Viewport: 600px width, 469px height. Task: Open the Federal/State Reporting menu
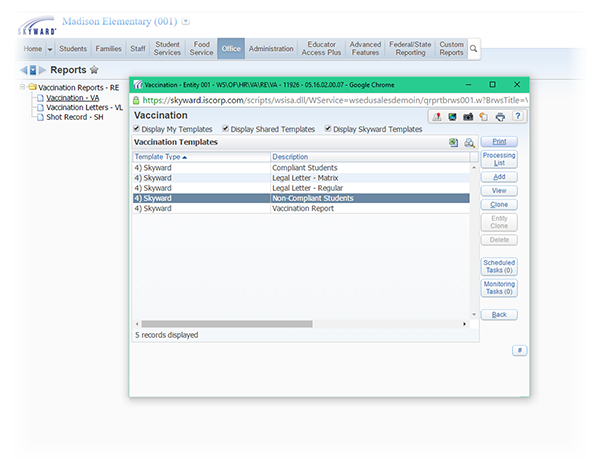click(410, 49)
